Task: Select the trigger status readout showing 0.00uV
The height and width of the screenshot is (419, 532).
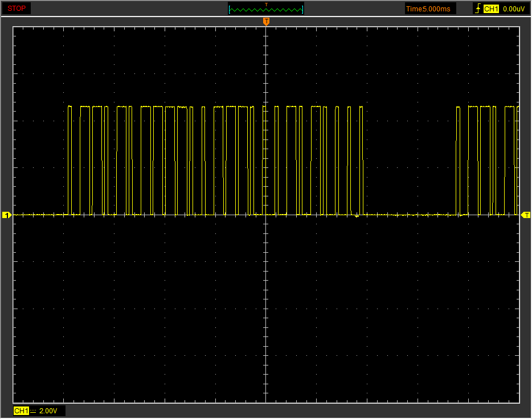Action: [515, 8]
